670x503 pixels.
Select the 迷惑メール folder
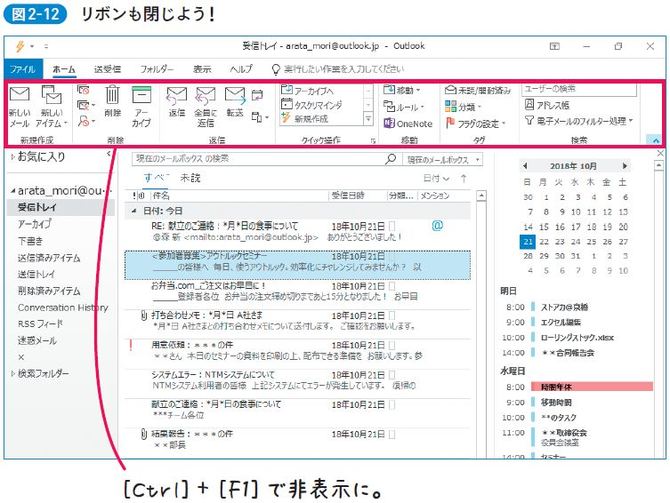click(x=37, y=341)
